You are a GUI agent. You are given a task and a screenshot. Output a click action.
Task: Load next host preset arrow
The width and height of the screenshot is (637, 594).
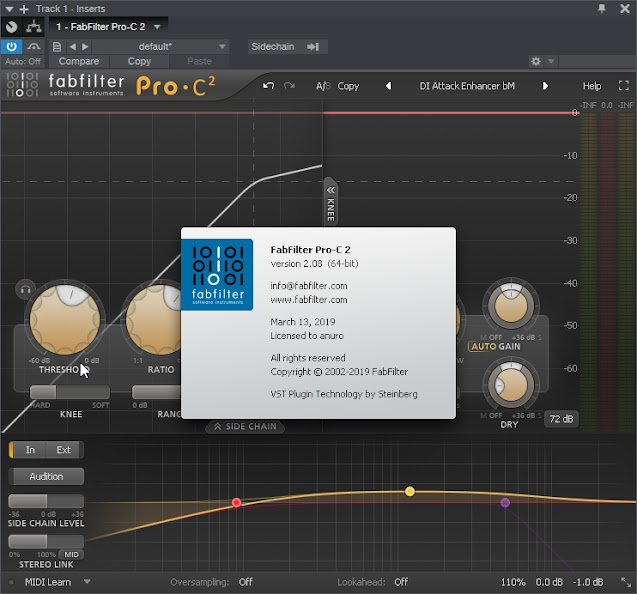click(x=85, y=47)
